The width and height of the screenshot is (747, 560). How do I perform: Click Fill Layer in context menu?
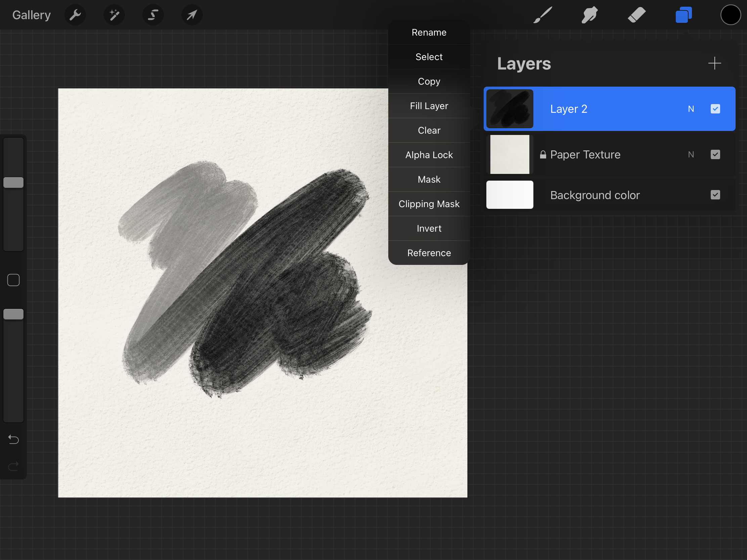(429, 106)
